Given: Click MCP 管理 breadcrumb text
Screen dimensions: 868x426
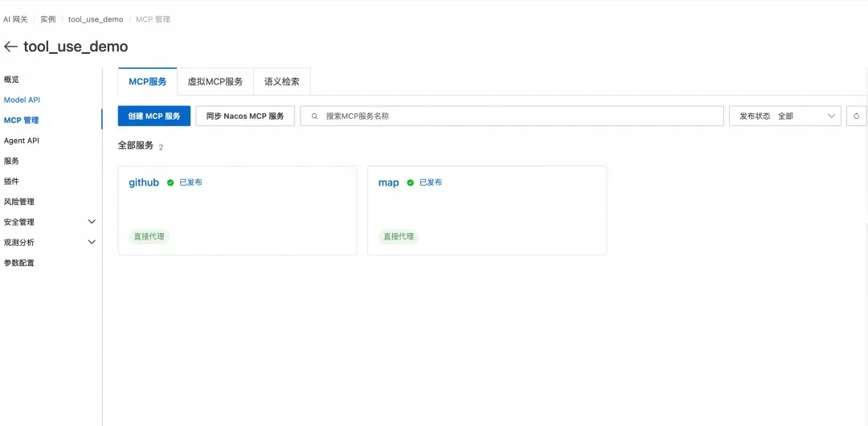Looking at the screenshot, I should 153,19.
